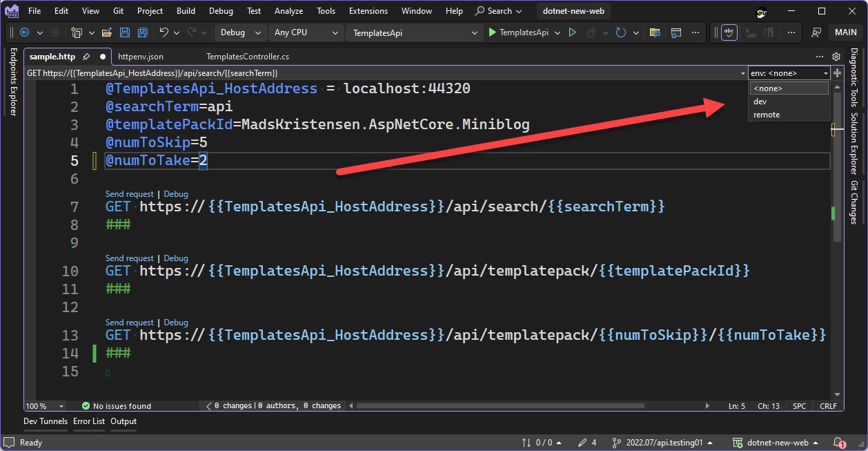Select the remote environment option

pos(789,115)
